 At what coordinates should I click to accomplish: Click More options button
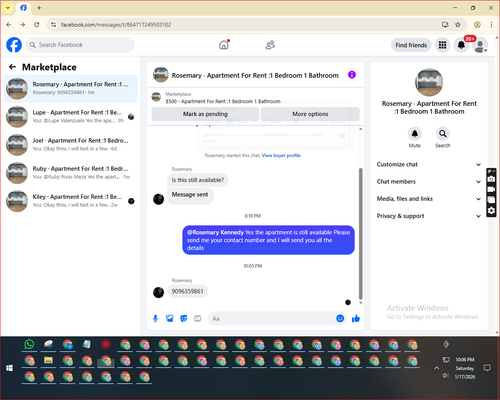pos(310,114)
